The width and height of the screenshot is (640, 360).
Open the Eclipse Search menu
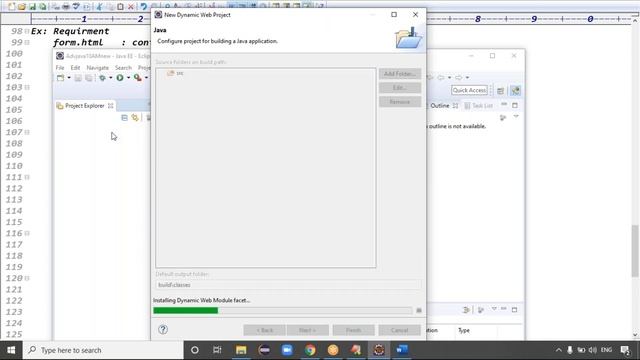tap(123, 67)
